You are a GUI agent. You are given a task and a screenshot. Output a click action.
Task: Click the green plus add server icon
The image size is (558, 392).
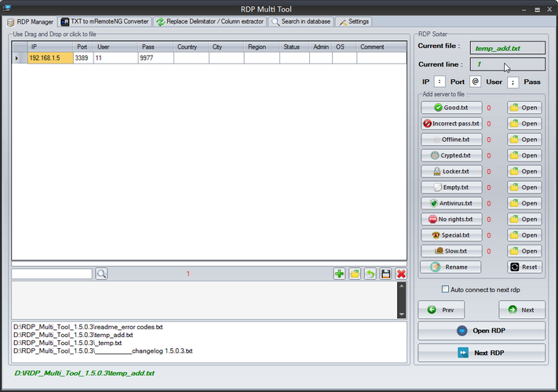pyautogui.click(x=340, y=274)
